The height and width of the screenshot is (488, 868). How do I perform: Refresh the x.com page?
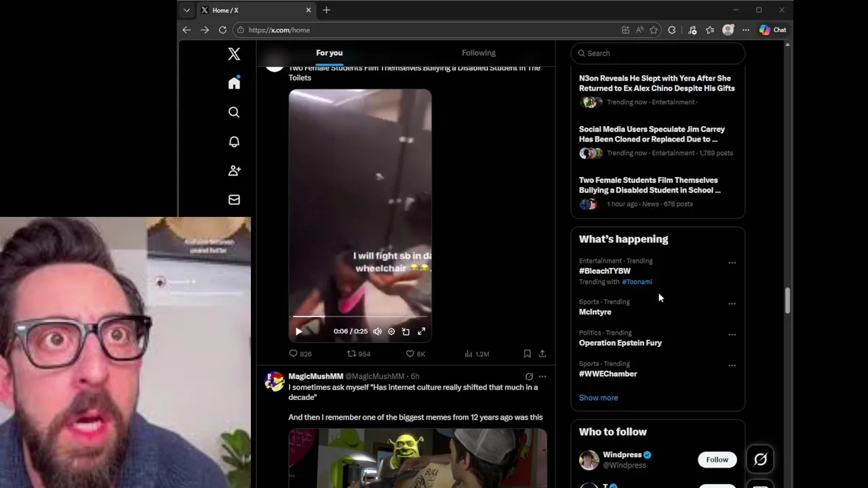pyautogui.click(x=222, y=30)
